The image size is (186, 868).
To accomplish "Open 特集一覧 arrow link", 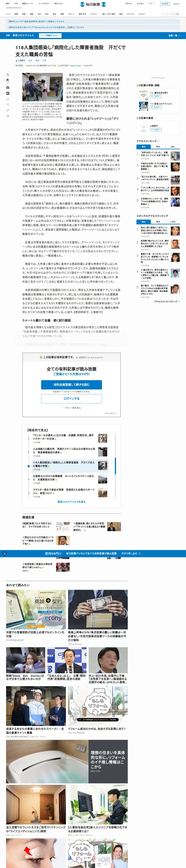I will (x=174, y=35).
